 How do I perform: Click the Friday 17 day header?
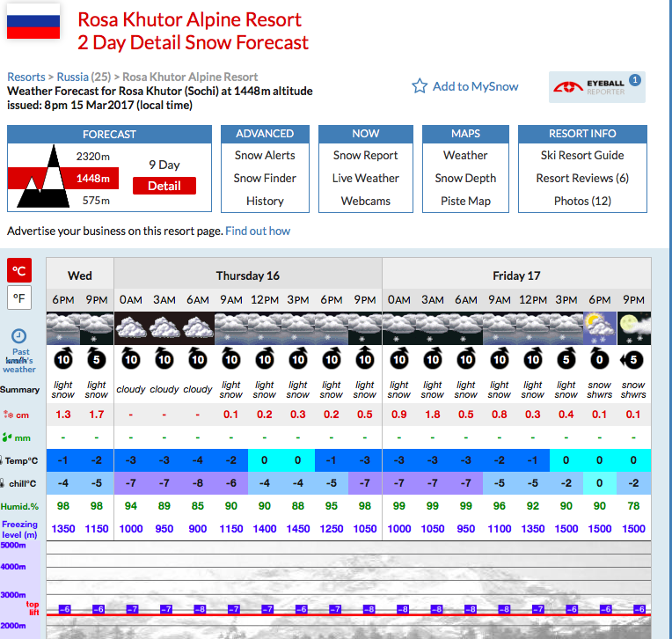[516, 275]
